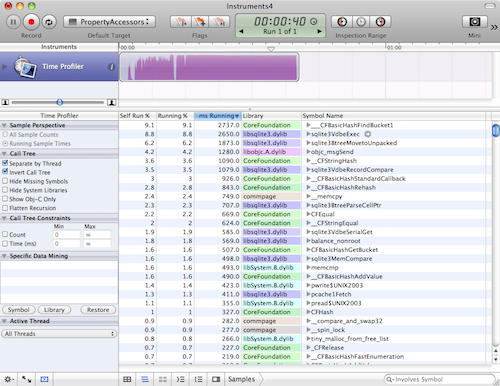Image resolution: width=500 pixels, height=386 pixels.
Task: Click the console view icon
Action: click(180, 379)
